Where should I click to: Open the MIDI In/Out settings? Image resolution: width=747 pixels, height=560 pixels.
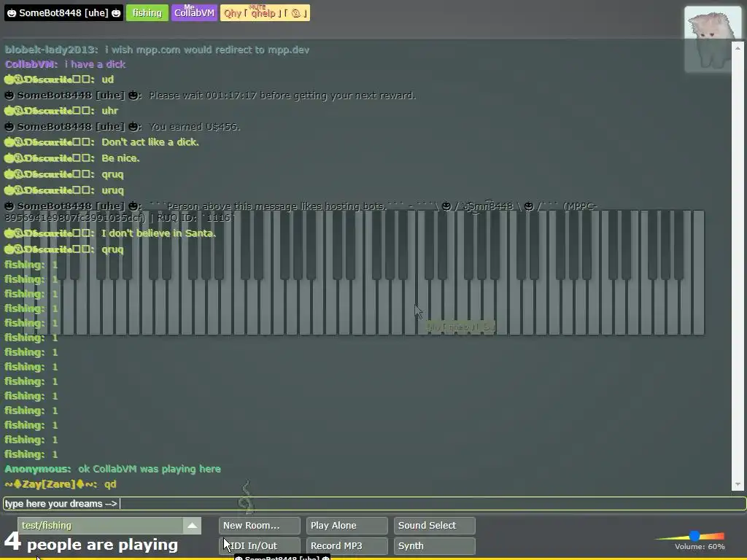[x=260, y=545]
